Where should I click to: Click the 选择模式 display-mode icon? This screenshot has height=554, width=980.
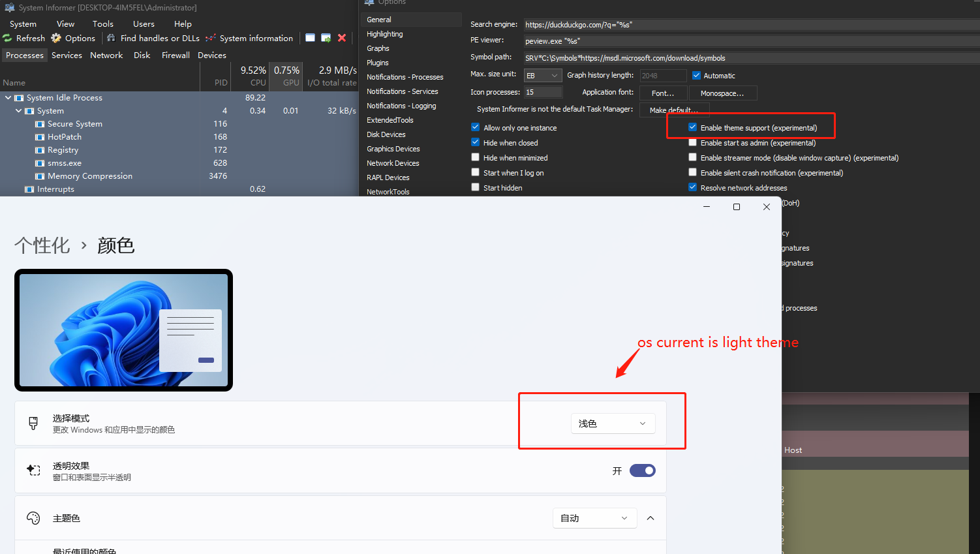33,423
